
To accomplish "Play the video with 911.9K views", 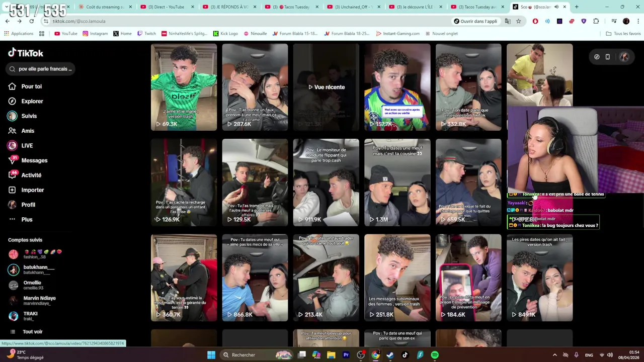I will [x=326, y=183].
